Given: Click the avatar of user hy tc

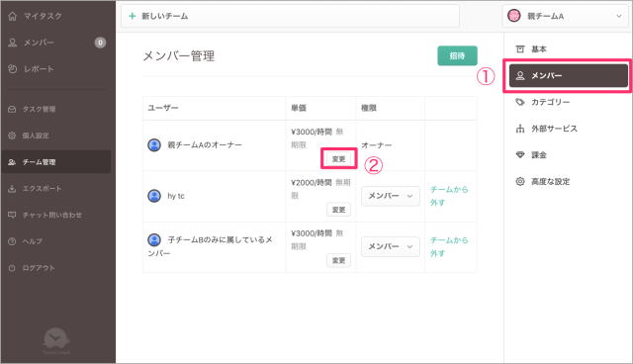Looking at the screenshot, I should tap(154, 196).
